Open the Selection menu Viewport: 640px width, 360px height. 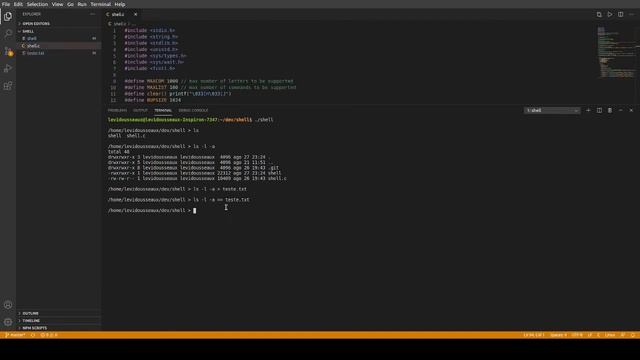(x=37, y=4)
